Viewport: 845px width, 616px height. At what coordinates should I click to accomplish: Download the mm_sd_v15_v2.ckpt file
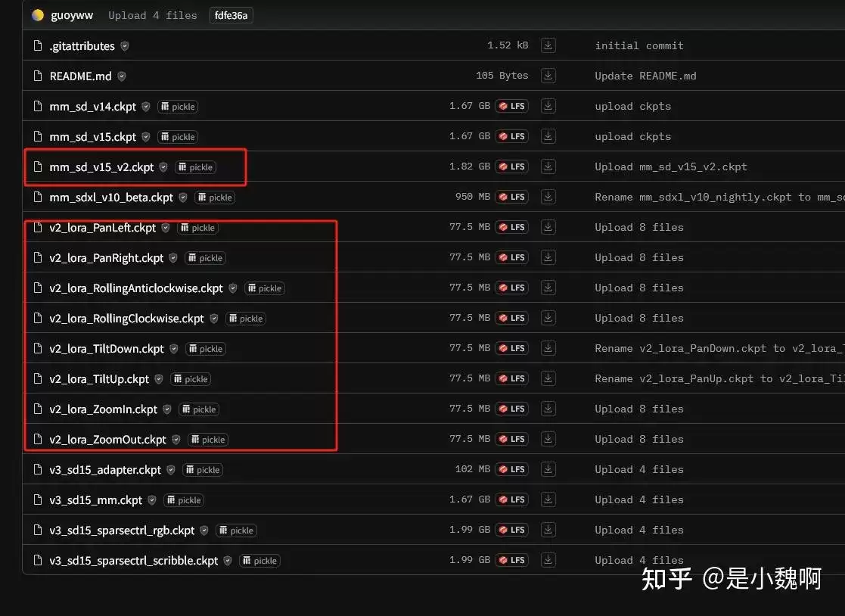[x=548, y=166]
